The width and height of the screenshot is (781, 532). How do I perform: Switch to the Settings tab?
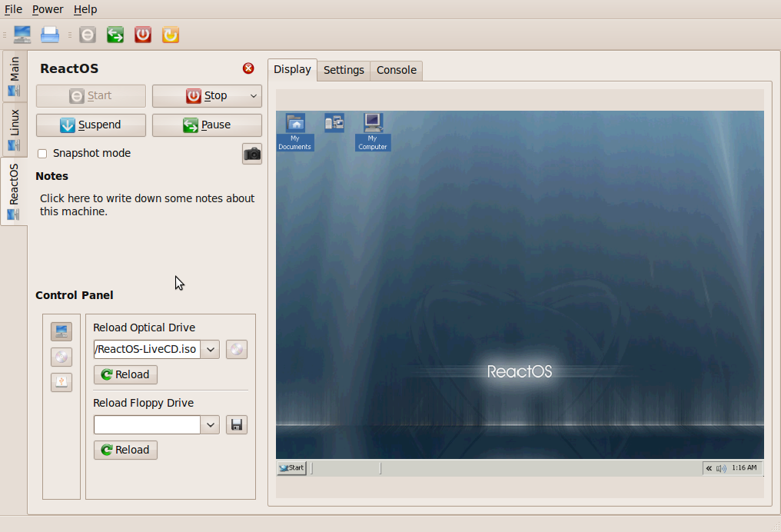pyautogui.click(x=344, y=70)
